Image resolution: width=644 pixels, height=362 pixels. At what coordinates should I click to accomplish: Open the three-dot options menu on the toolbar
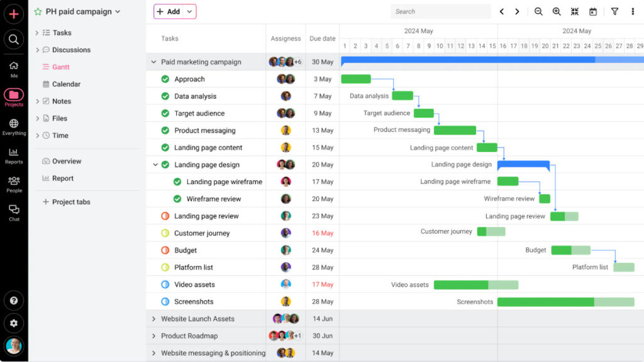click(633, 11)
